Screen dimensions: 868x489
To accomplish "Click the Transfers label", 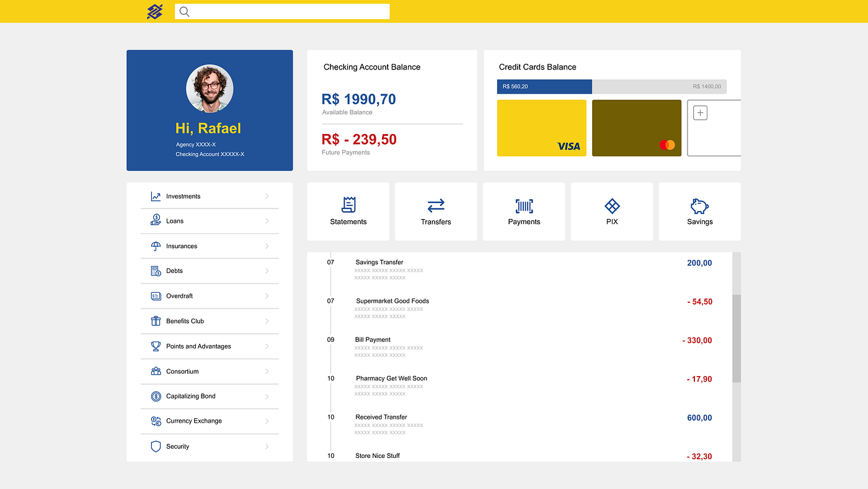I will 436,222.
